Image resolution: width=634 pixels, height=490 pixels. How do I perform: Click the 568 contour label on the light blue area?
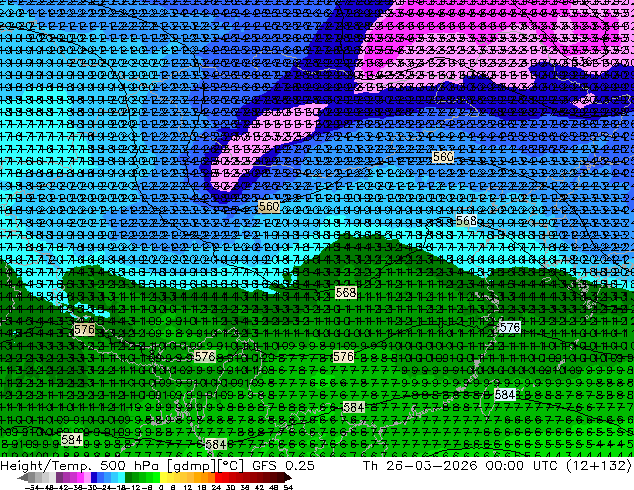[466, 221]
